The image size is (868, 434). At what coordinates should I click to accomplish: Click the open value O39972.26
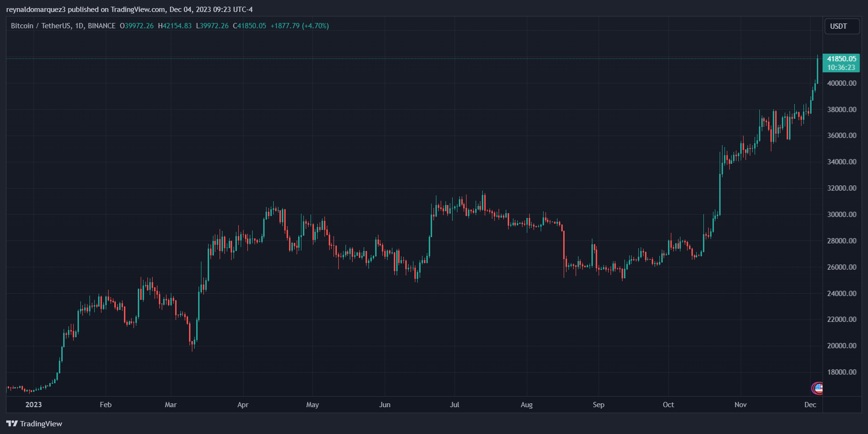(x=137, y=26)
